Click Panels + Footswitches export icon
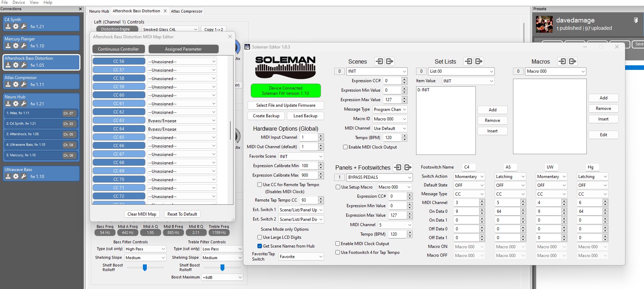The image size is (644, 289). point(408,167)
